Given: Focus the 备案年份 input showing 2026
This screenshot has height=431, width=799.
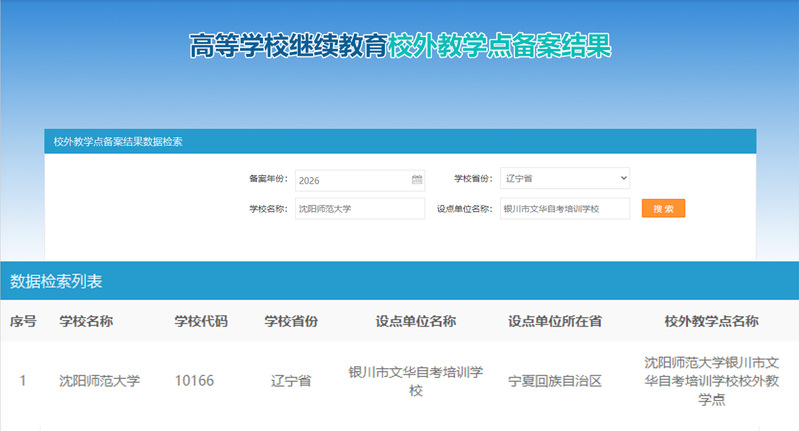Looking at the screenshot, I should (360, 180).
